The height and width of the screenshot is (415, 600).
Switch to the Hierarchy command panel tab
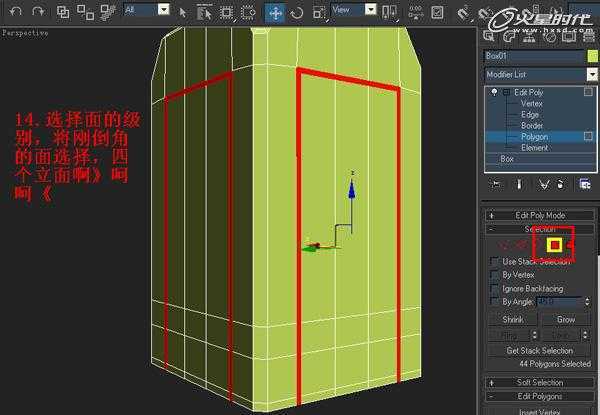tap(529, 36)
